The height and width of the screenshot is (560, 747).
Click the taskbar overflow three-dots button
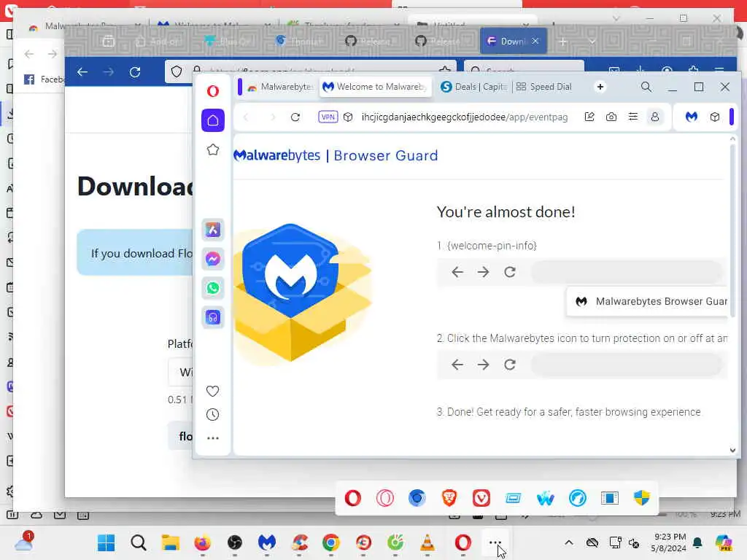click(495, 542)
